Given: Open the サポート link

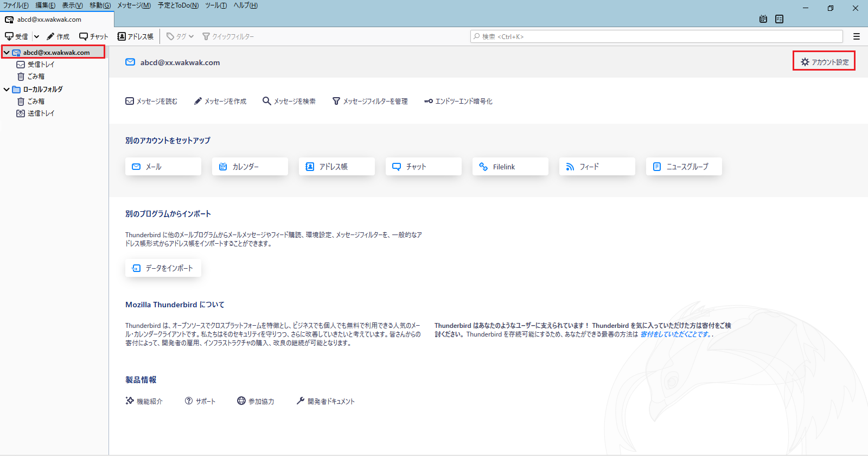Looking at the screenshot, I should coord(200,401).
